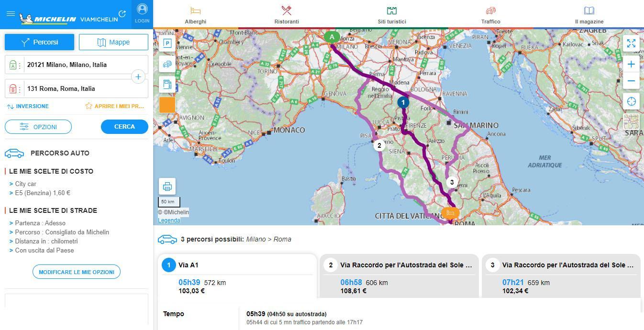This screenshot has height=330, width=644.
Task: Open the map type thumbnail
Action: 631,121
